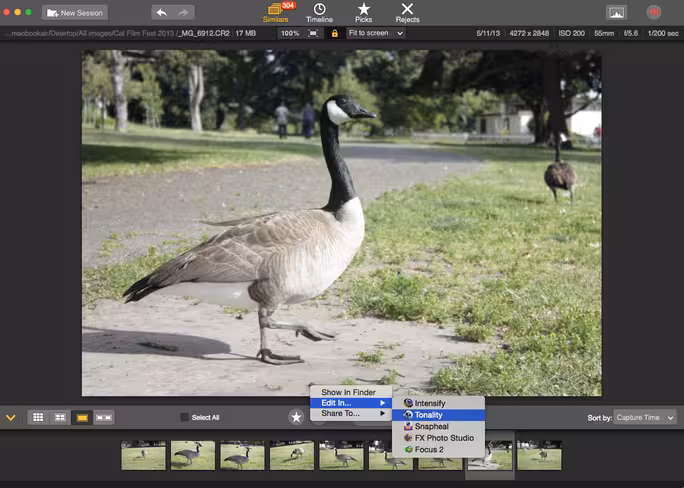Collapse the panel with yellow chevron

(11, 417)
